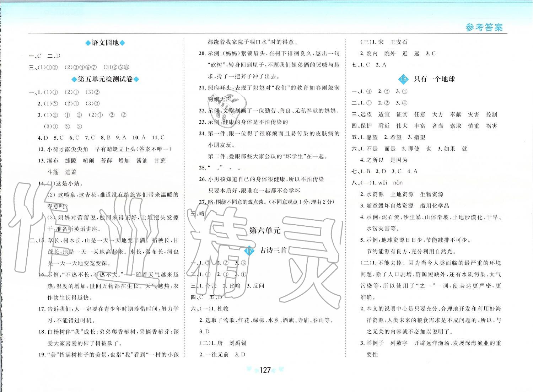
Task: Select the answer 2.一往无前 3.D
Action: click(222, 354)
